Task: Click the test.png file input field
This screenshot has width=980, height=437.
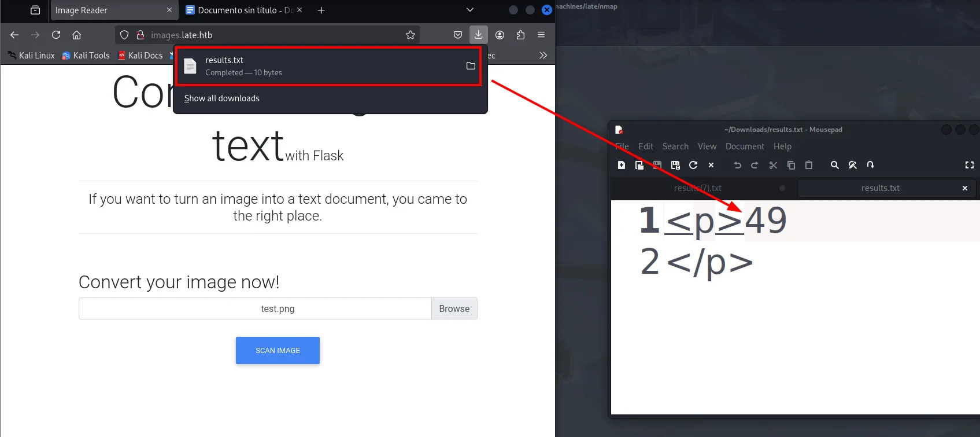Action: coord(255,309)
